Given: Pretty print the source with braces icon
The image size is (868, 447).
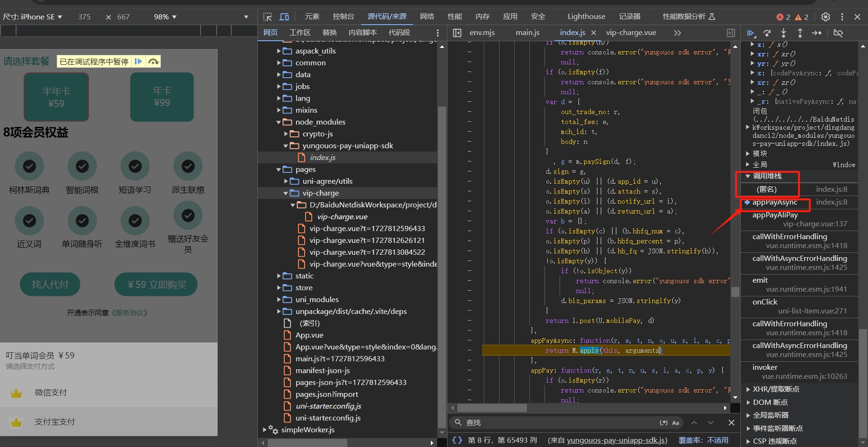Looking at the screenshot, I should click(457, 440).
